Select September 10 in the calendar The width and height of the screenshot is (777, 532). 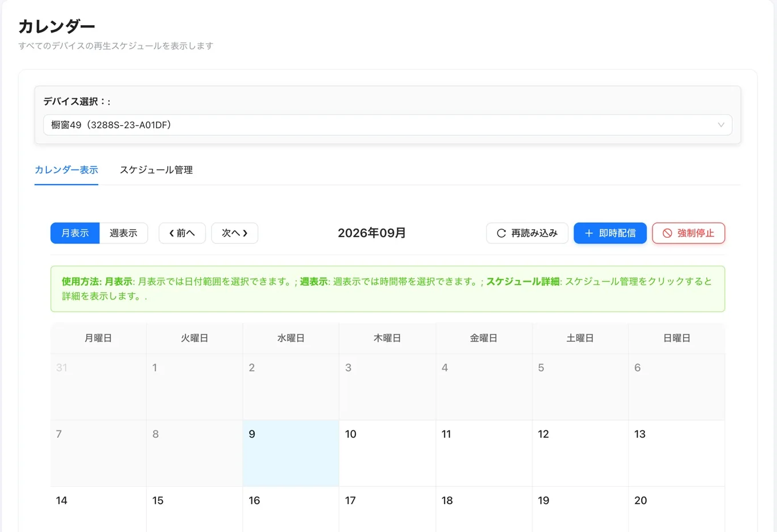click(387, 453)
